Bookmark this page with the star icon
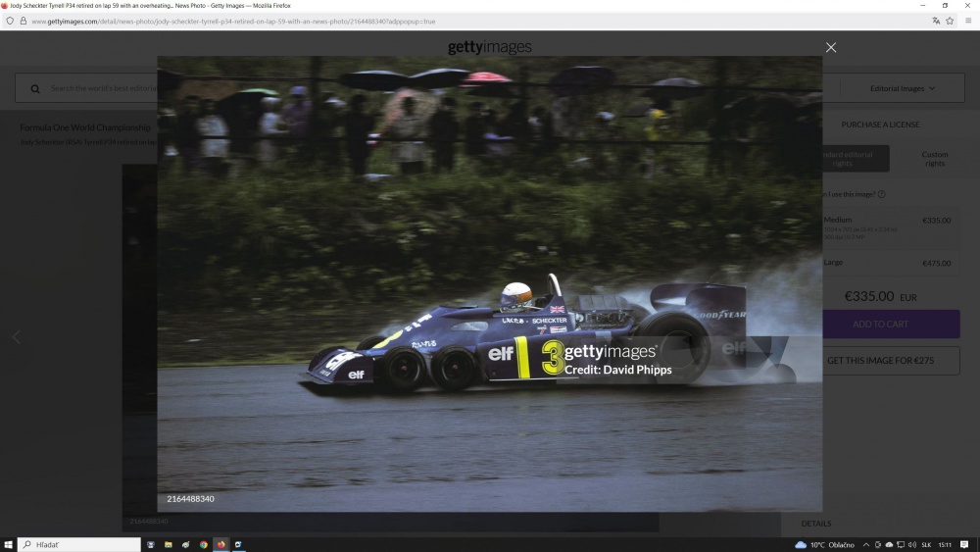This screenshot has width=980, height=552. pos(950,21)
